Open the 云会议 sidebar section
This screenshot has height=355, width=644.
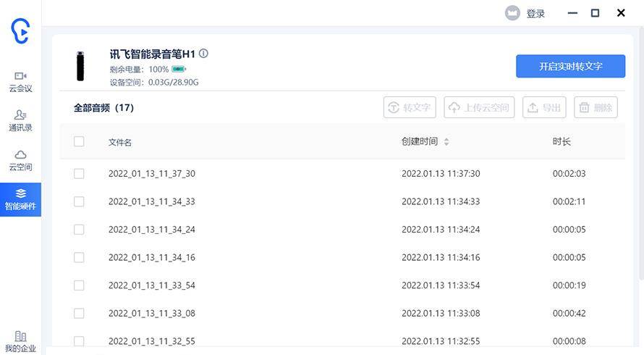[20, 82]
